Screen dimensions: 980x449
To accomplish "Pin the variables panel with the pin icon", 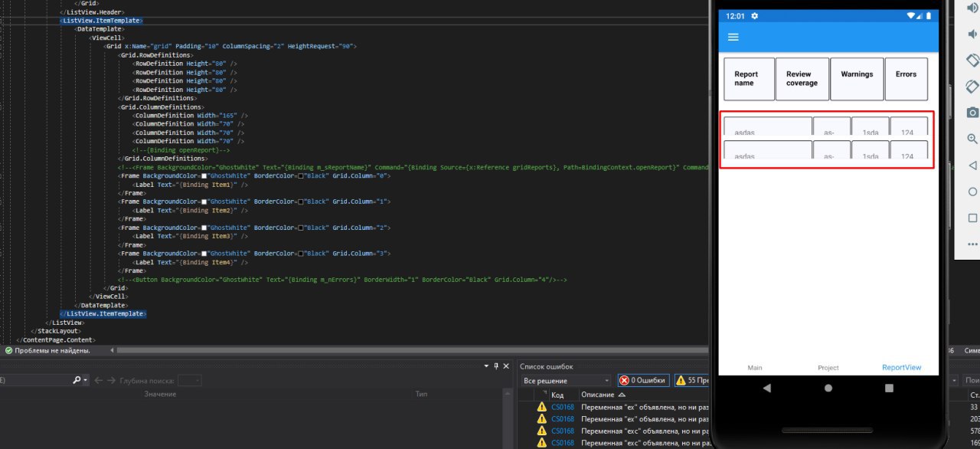I will 496,366.
